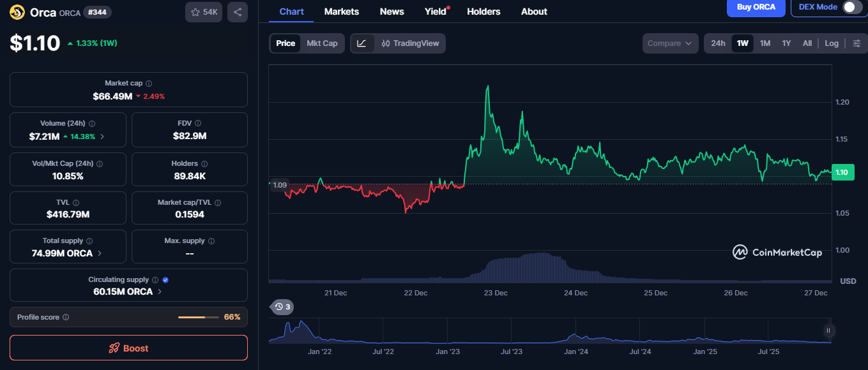Viewport: 868px width, 370px height.
Task: Click the Profile score progress bar
Action: click(198, 317)
